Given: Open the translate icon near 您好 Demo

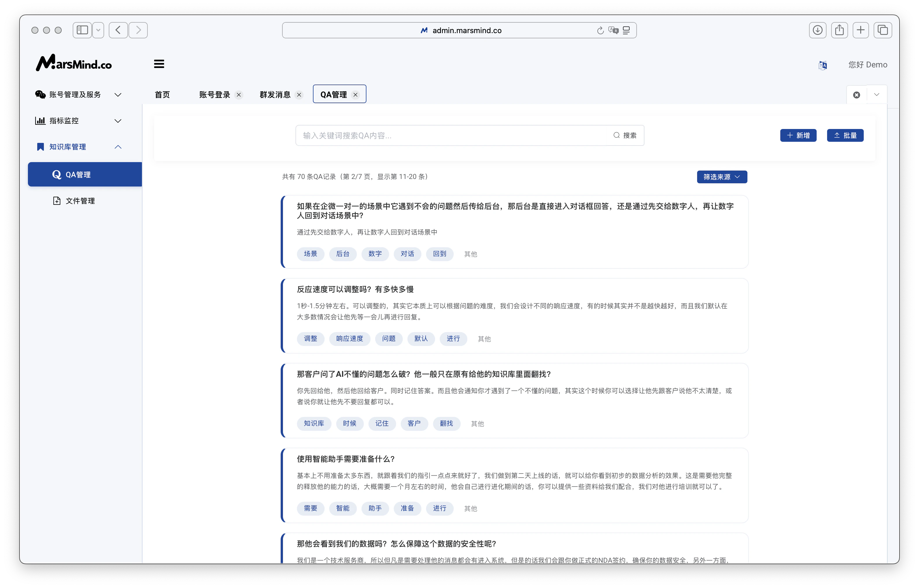Looking at the screenshot, I should (x=823, y=65).
